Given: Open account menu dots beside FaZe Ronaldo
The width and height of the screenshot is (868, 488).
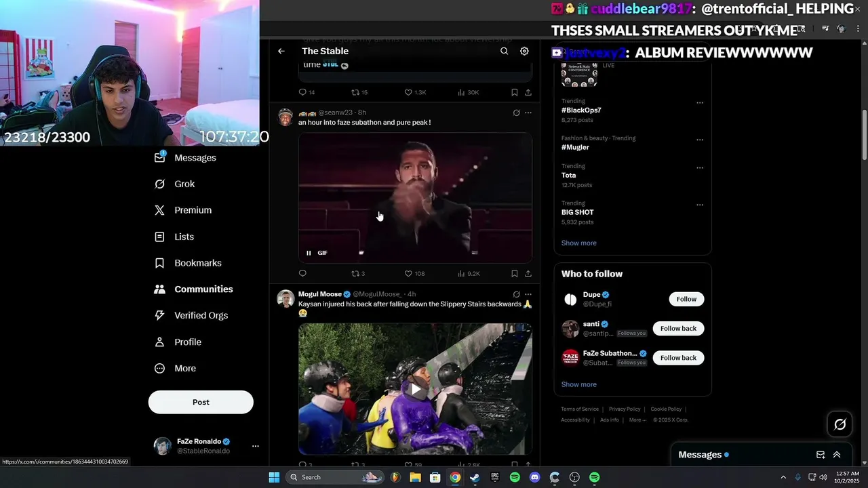Looking at the screenshot, I should pyautogui.click(x=256, y=446).
